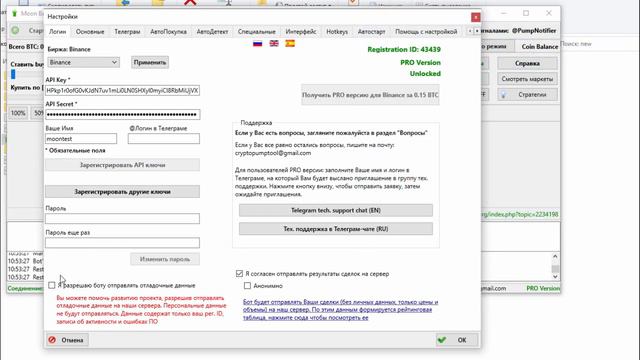Select the Registration ID: 43439 text
640x360 pixels.
[x=404, y=49]
